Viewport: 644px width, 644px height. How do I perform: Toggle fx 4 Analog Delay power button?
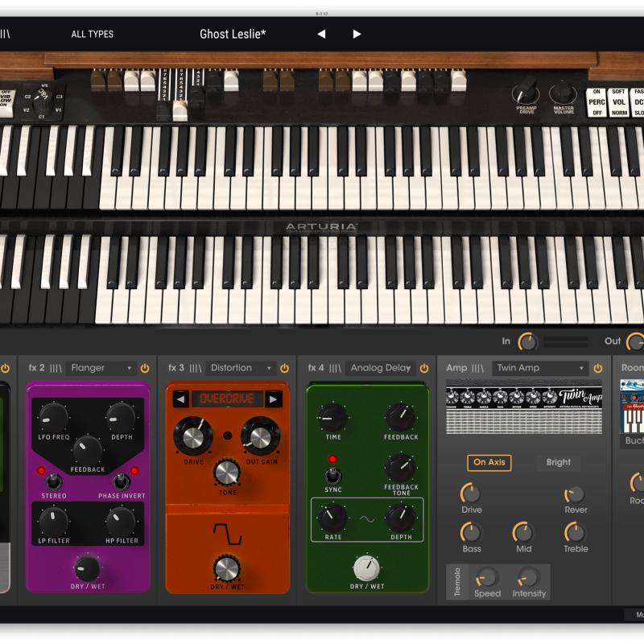pyautogui.click(x=424, y=368)
